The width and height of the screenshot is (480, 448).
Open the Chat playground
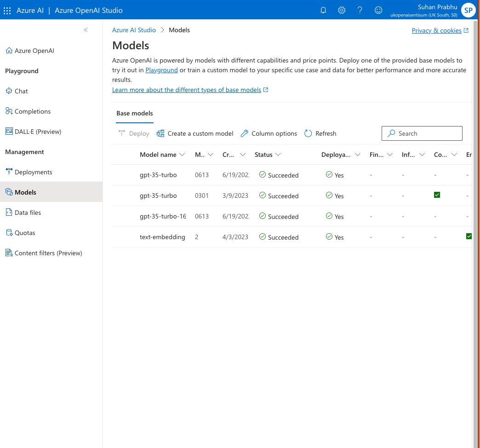coord(21,91)
